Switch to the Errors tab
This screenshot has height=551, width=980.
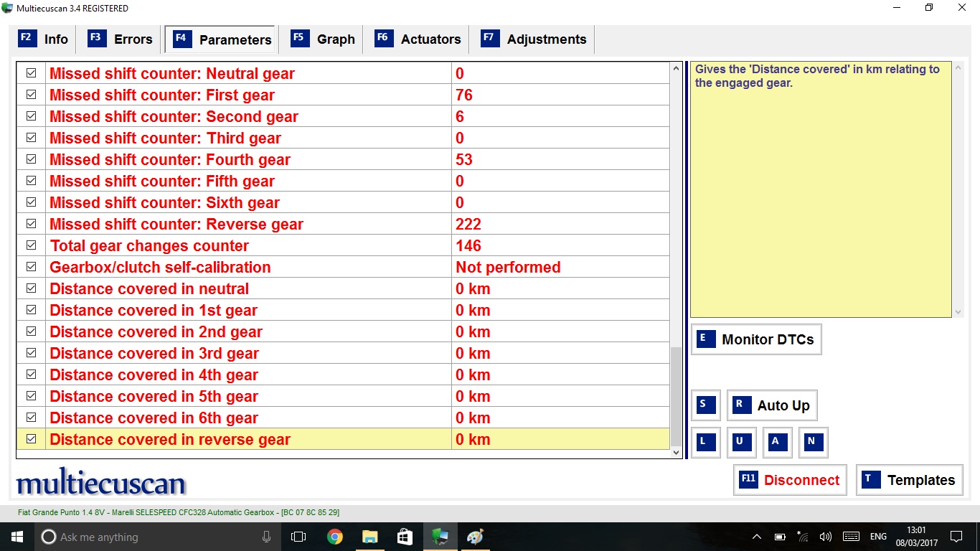click(121, 39)
